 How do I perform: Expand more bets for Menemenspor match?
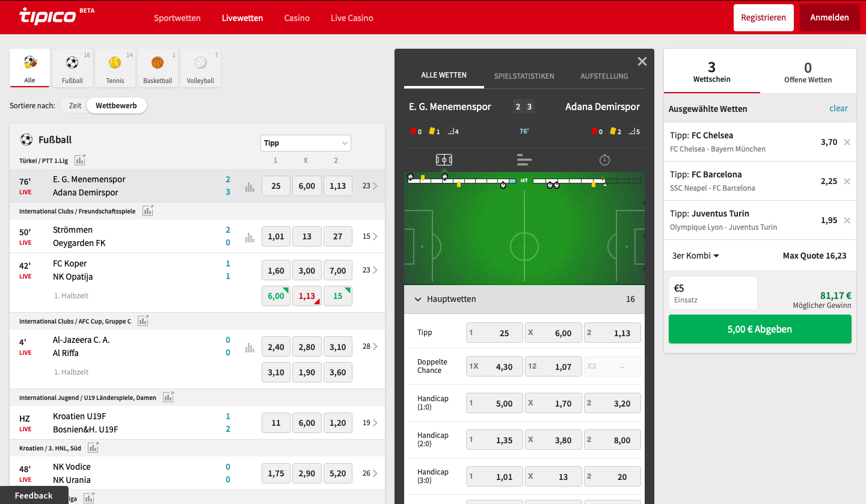click(x=370, y=186)
